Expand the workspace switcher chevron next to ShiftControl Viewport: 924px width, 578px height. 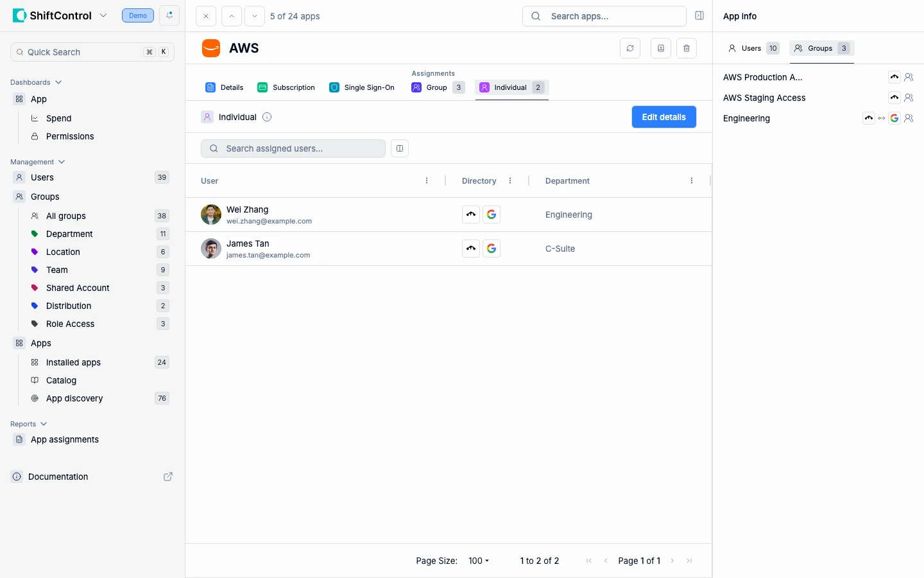point(103,15)
